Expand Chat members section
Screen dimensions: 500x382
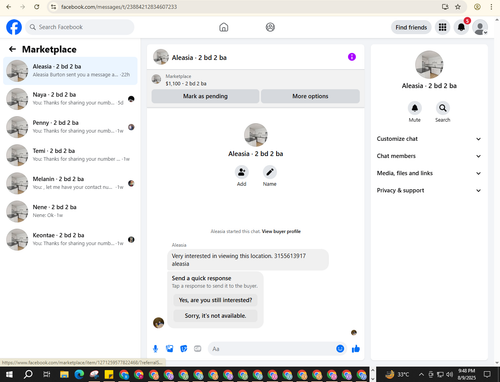click(x=429, y=156)
